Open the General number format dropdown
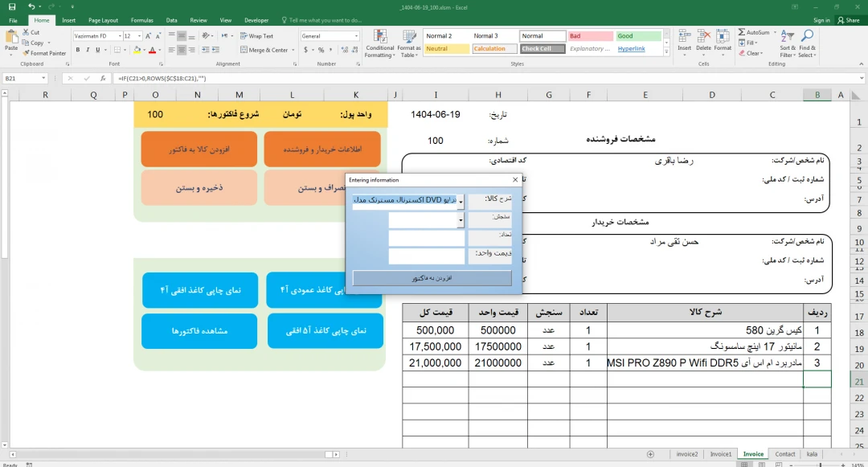This screenshot has width=868, height=467. coord(356,36)
